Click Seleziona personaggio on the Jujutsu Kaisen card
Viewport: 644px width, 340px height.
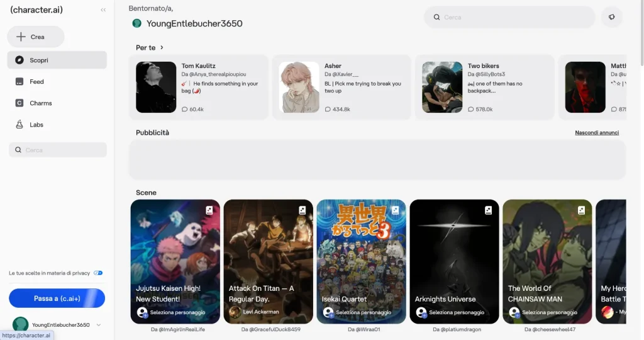pyautogui.click(x=177, y=312)
